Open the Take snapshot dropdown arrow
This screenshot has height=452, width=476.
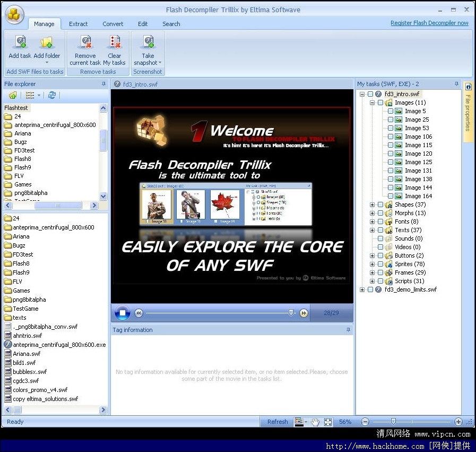coord(160,63)
